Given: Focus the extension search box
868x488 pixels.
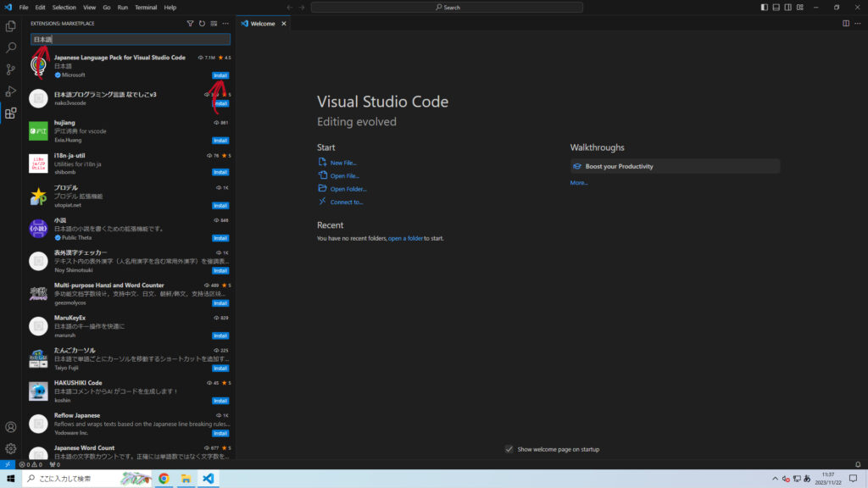Looking at the screenshot, I should point(130,39).
